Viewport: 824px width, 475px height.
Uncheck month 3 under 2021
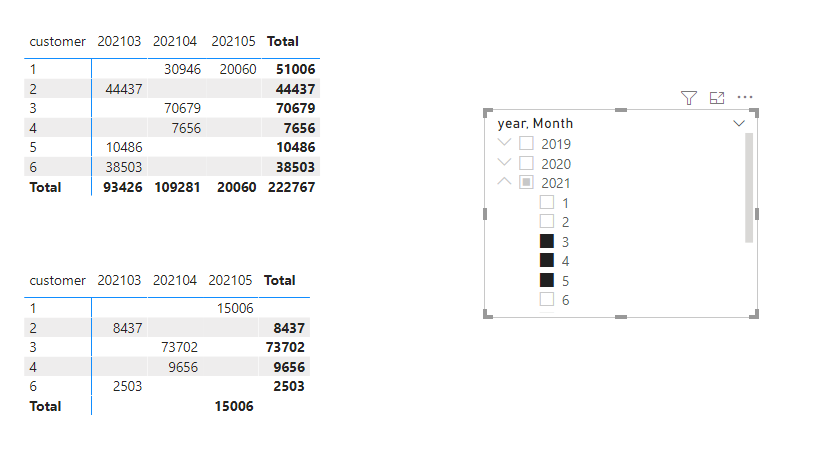click(x=547, y=241)
